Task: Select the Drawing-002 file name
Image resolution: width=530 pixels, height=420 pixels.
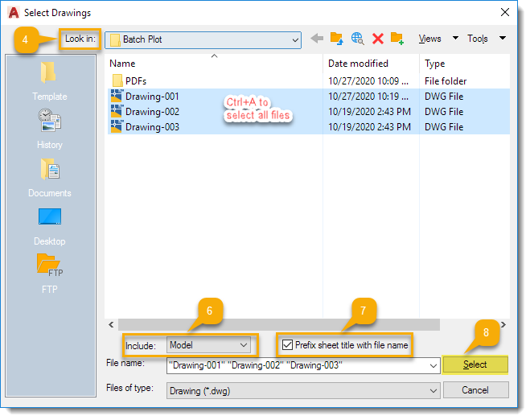Action: pyautogui.click(x=152, y=112)
